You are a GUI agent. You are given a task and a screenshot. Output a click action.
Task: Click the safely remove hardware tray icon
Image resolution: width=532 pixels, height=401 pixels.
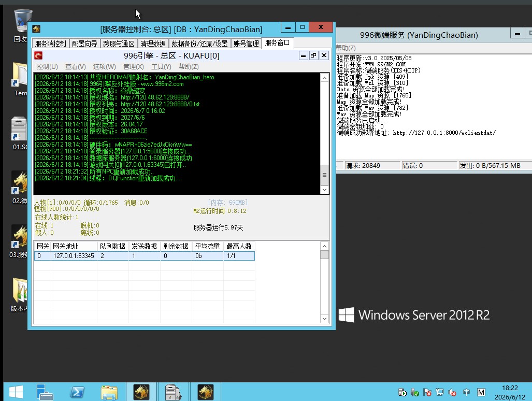click(414, 393)
